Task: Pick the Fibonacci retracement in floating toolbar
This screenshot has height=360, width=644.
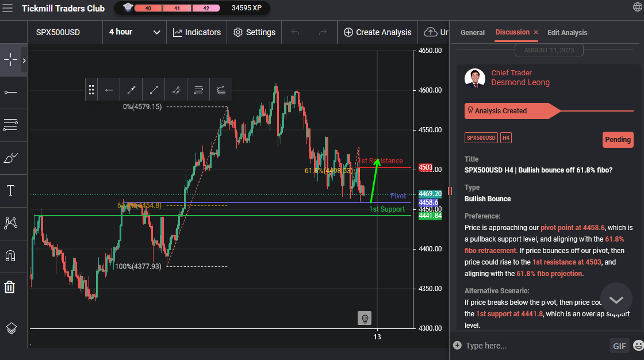Action: pos(198,90)
